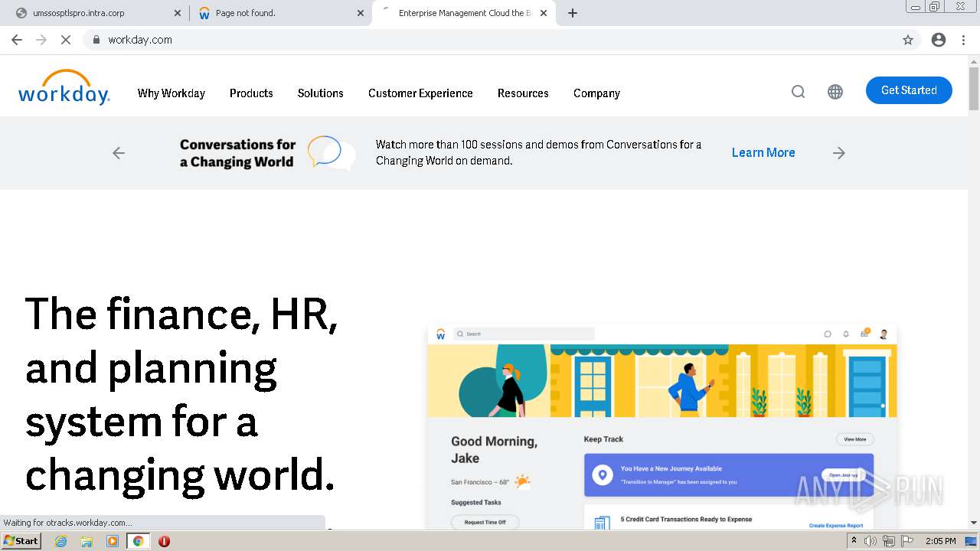
Task: Click Request Time Off in preview
Action: point(485,522)
